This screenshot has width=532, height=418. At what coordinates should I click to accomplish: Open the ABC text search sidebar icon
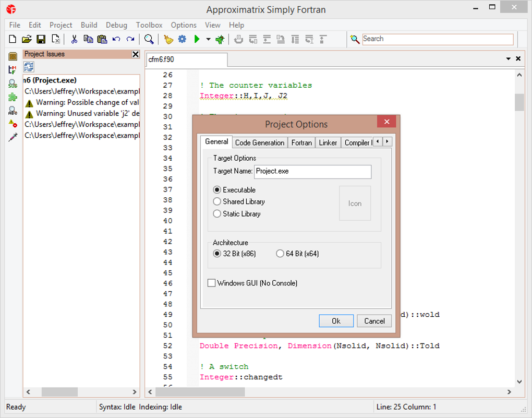(x=13, y=111)
